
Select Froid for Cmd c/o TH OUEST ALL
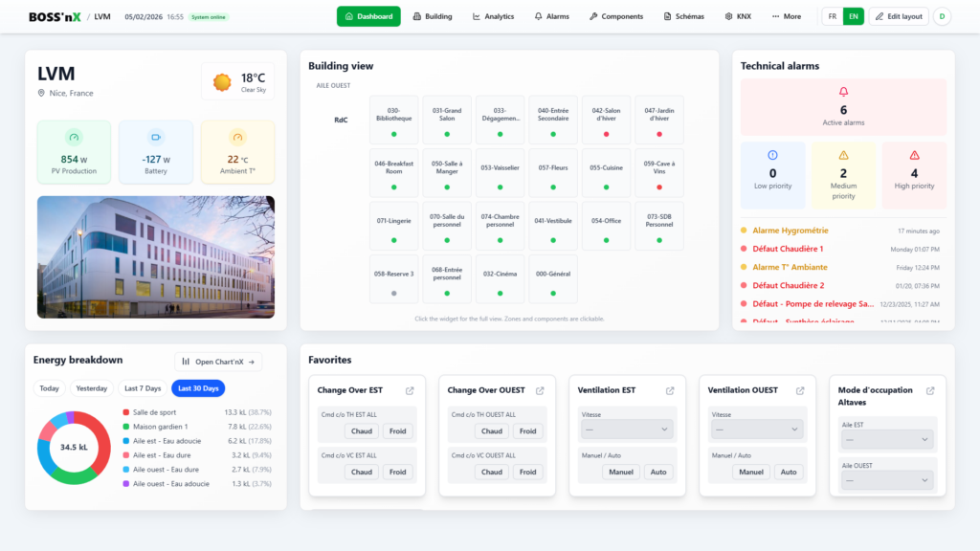[x=527, y=431]
